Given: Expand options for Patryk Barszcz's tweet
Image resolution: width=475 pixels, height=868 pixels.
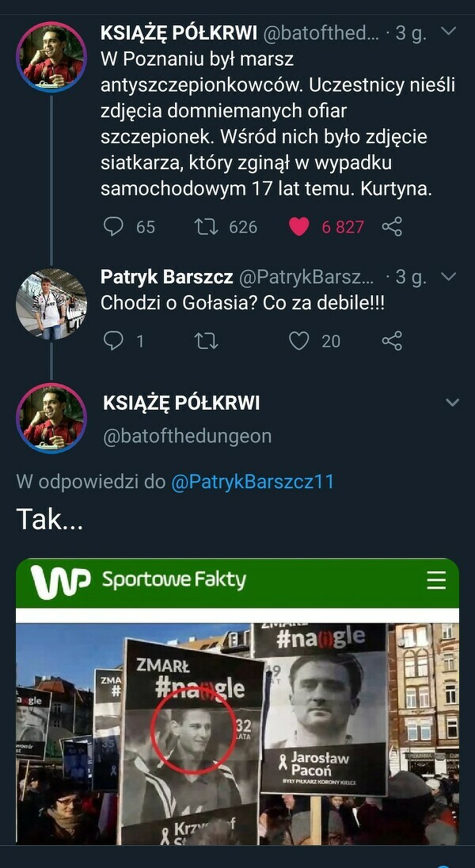Looking at the screenshot, I should pos(448,277).
